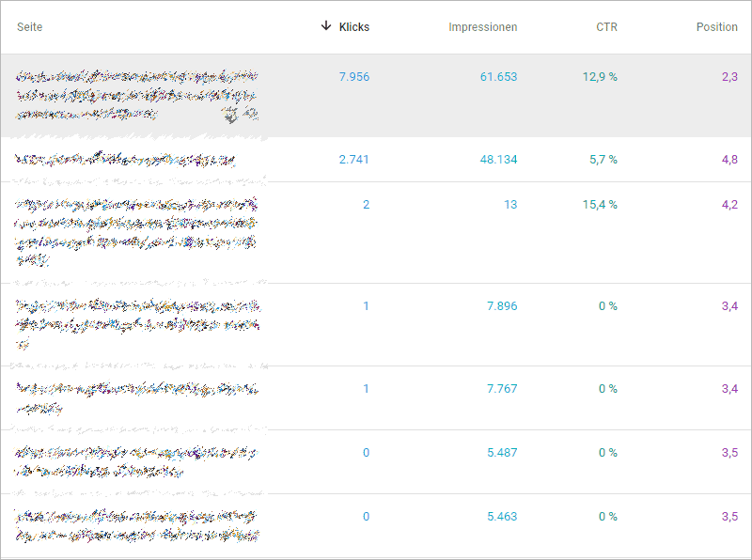This screenshot has width=752, height=560.
Task: Click the 48.134 impressions cell
Action: (x=498, y=160)
